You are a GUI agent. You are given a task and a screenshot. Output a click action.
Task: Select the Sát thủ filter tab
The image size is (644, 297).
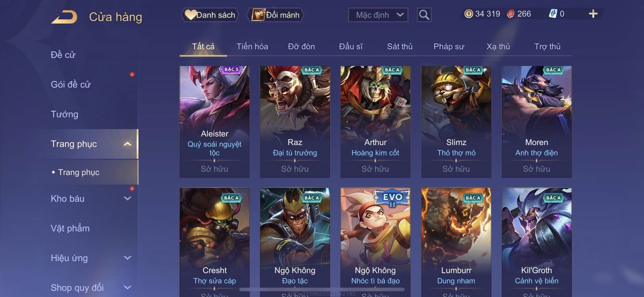coord(400,46)
